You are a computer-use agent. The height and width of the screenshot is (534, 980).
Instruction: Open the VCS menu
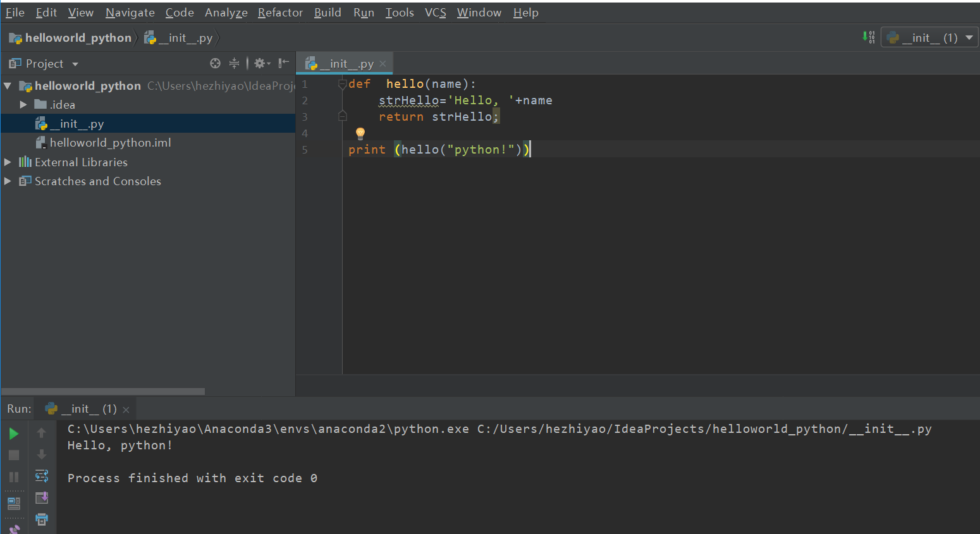435,13
